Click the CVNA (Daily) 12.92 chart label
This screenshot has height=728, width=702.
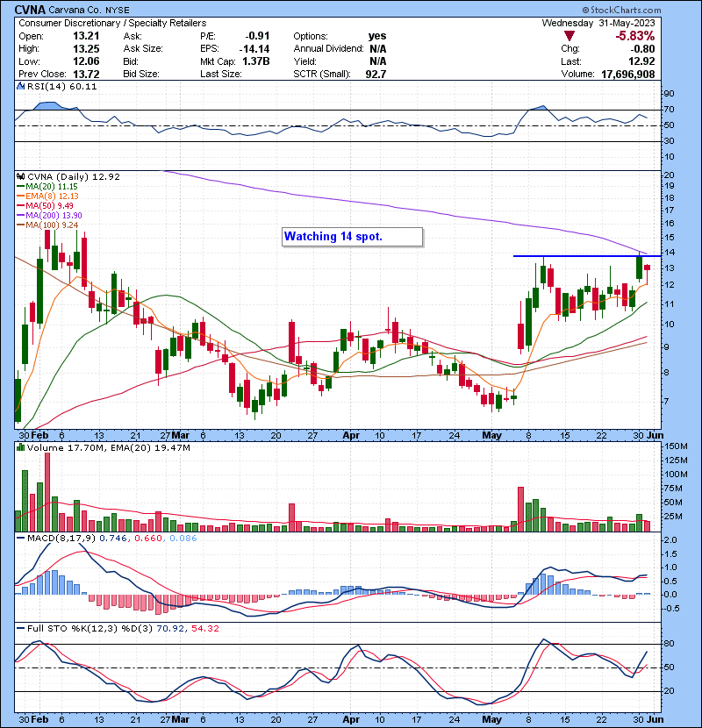coord(74,176)
